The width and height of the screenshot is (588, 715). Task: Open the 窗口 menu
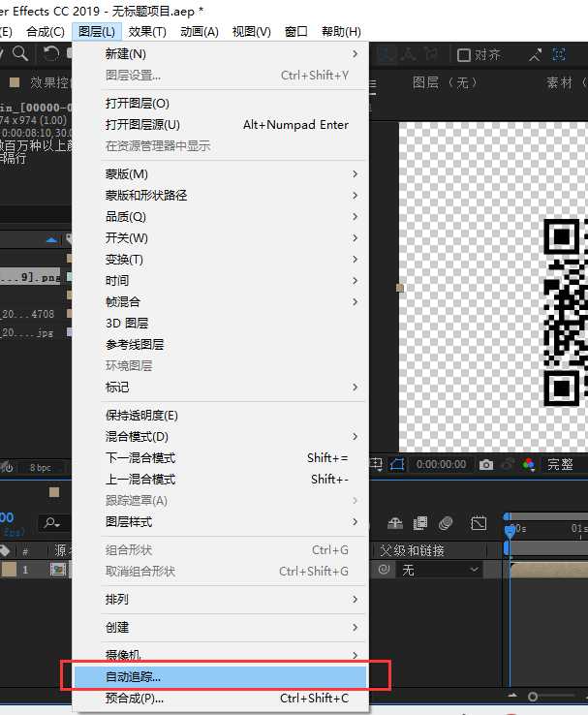(x=295, y=31)
